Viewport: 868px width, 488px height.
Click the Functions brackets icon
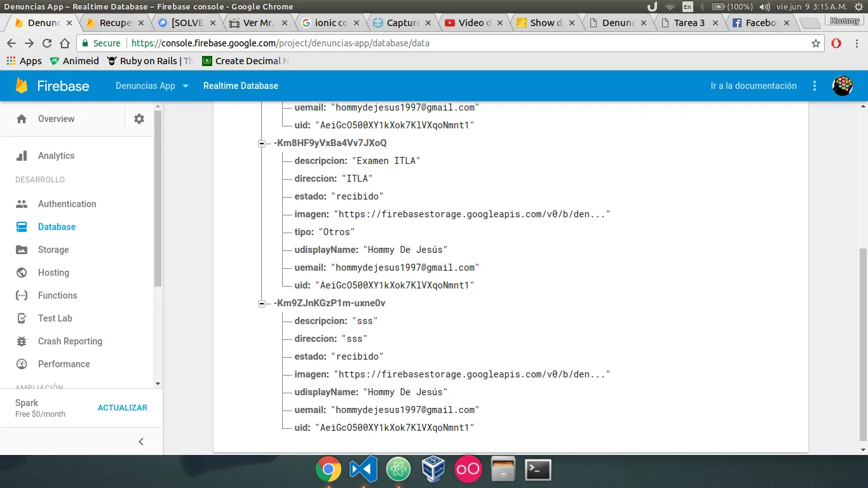coord(22,295)
